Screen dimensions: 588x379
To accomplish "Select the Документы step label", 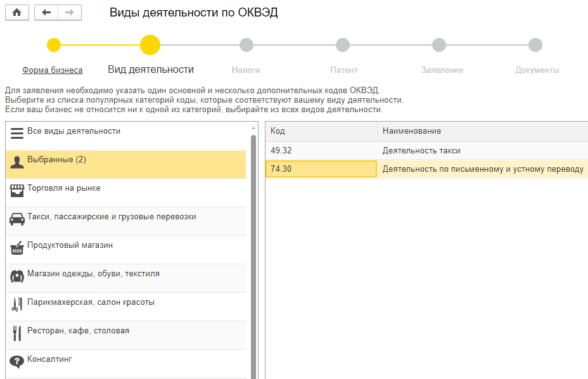I will (x=537, y=70).
